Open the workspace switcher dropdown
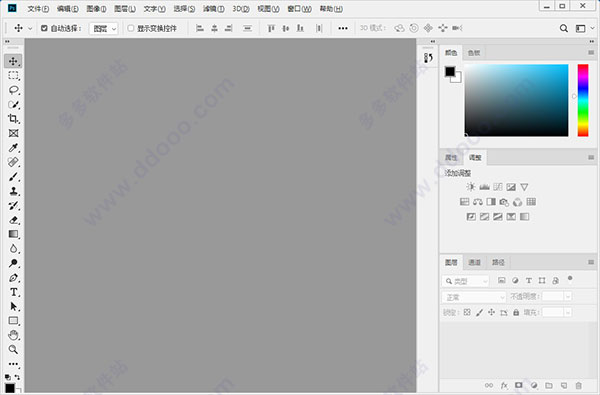The width and height of the screenshot is (600, 395). tap(584, 28)
